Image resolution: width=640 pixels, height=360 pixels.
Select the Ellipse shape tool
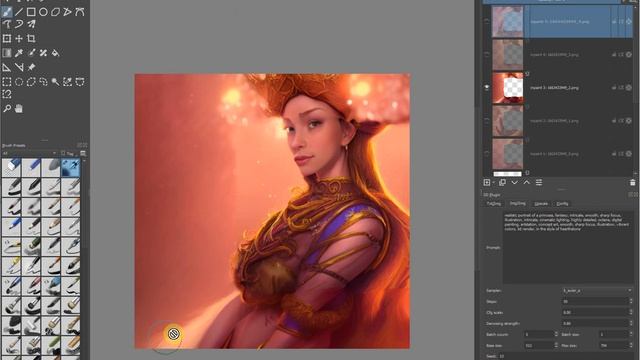(x=43, y=12)
